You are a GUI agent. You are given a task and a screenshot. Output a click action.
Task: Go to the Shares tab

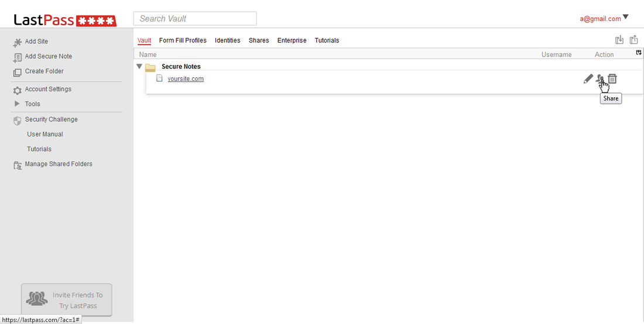point(259,40)
